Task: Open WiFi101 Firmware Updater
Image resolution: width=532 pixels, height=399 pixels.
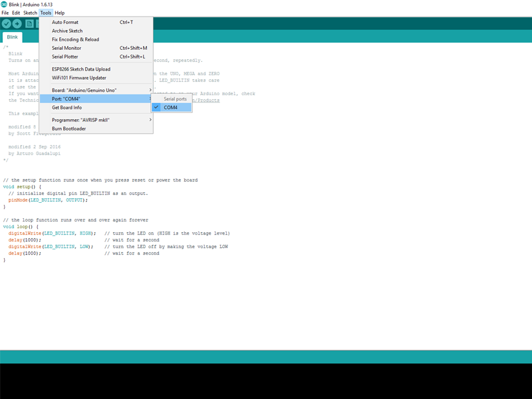Action: pos(96,78)
